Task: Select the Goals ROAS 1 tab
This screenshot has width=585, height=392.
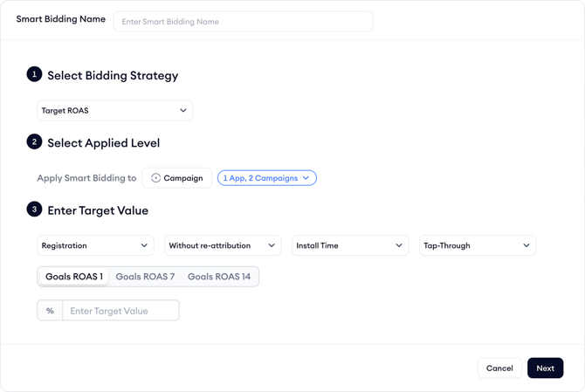Action: pos(74,277)
